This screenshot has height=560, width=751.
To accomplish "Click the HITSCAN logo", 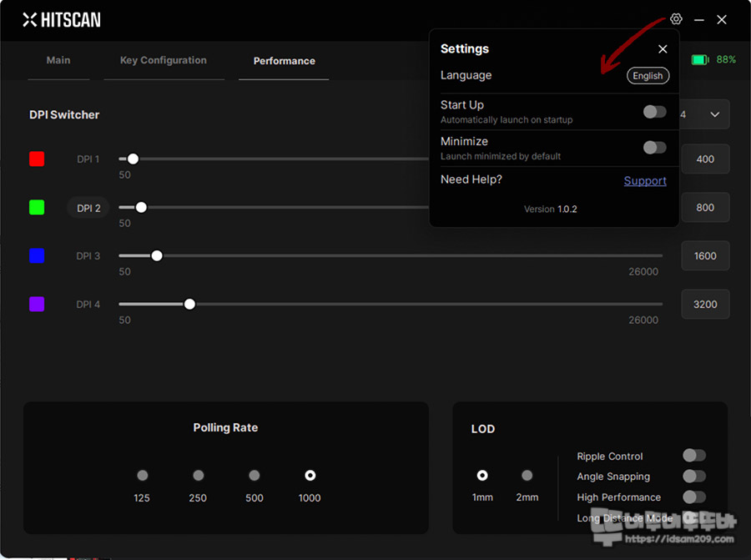I will [62, 20].
